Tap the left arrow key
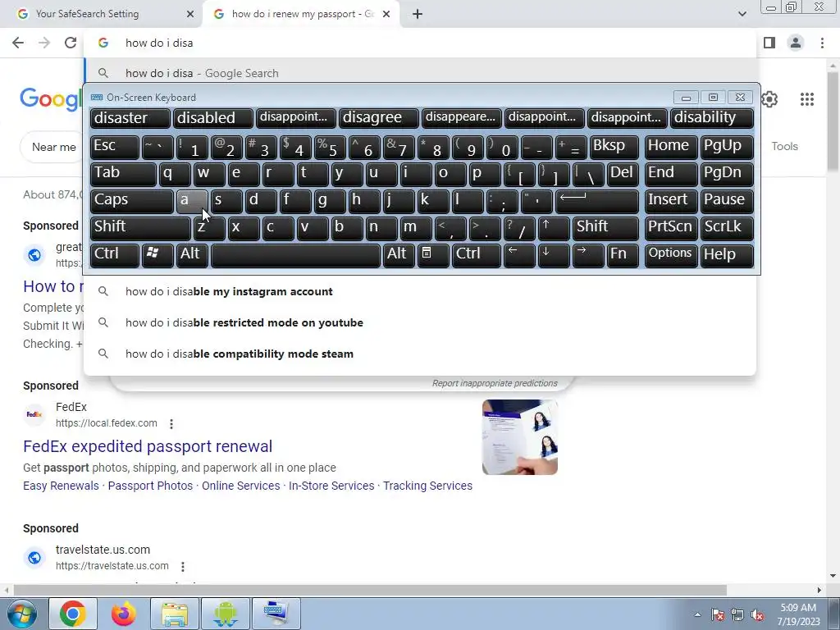This screenshot has height=630, width=840. coord(519,255)
